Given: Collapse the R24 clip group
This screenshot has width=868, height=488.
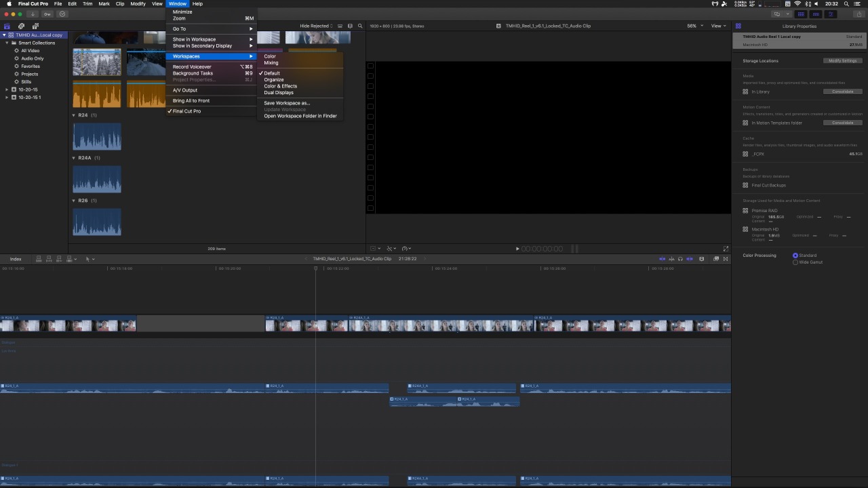Looking at the screenshot, I should [x=74, y=115].
